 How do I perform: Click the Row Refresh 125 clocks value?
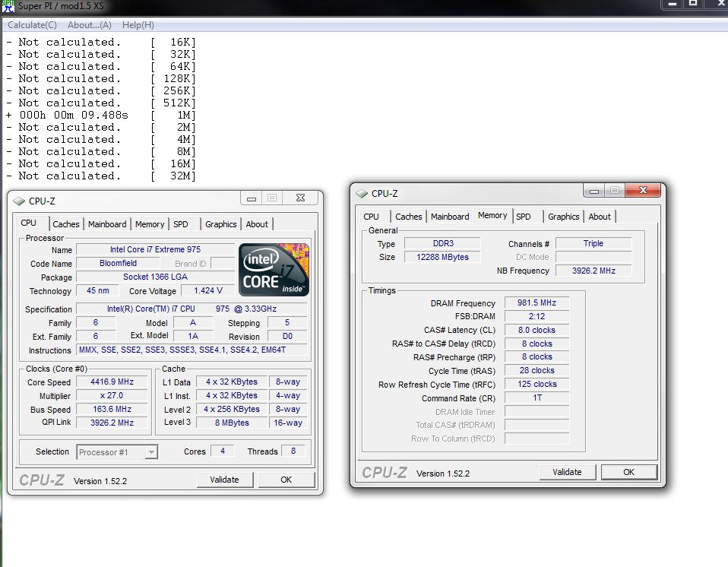(537, 384)
